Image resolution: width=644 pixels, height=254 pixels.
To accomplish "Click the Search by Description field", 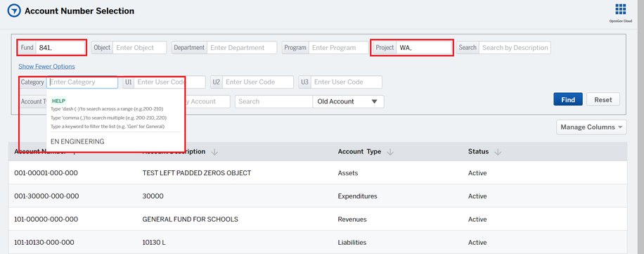I will (515, 48).
